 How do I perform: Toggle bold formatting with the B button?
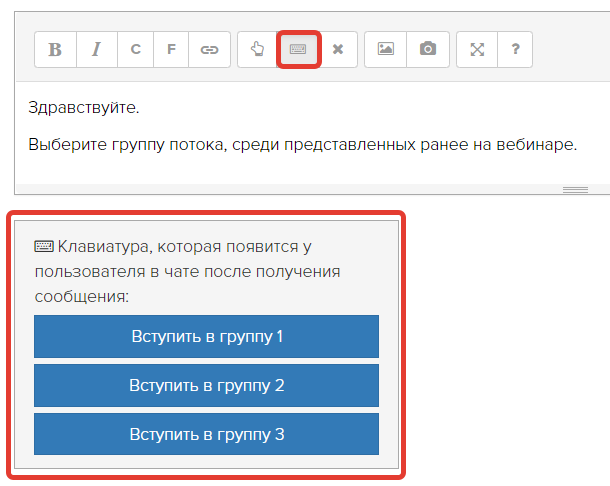tap(55, 49)
